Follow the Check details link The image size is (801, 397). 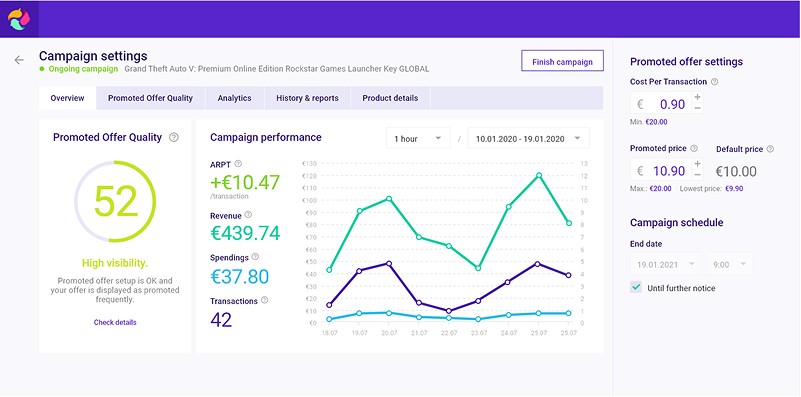115,322
